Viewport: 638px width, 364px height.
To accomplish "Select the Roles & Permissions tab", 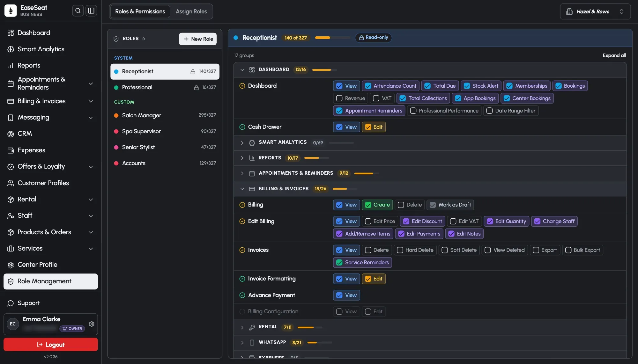I will [140, 11].
